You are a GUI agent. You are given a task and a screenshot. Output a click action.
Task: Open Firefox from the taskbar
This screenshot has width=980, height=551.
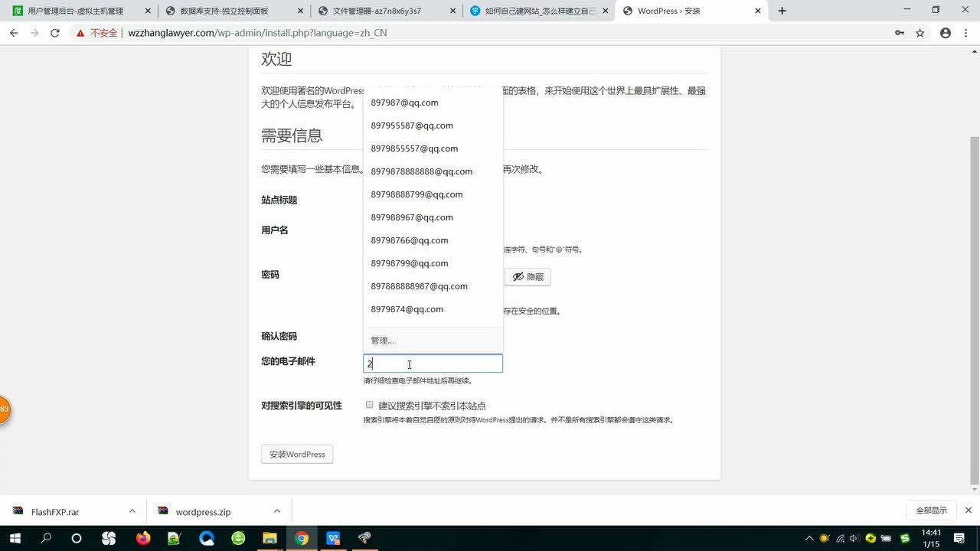pyautogui.click(x=142, y=538)
